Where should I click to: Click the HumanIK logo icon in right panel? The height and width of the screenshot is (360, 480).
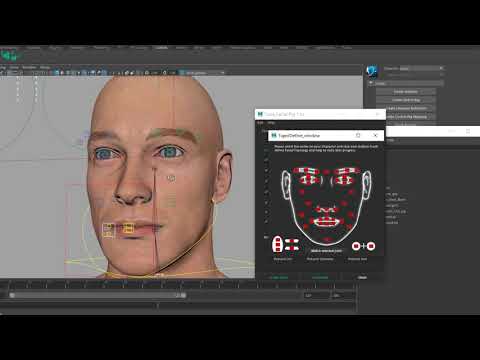(372, 71)
